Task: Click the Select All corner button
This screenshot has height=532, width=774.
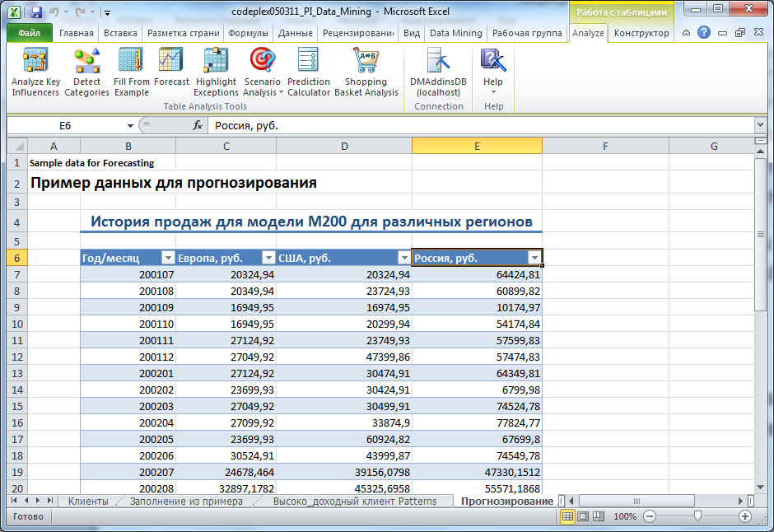Action: (x=17, y=146)
